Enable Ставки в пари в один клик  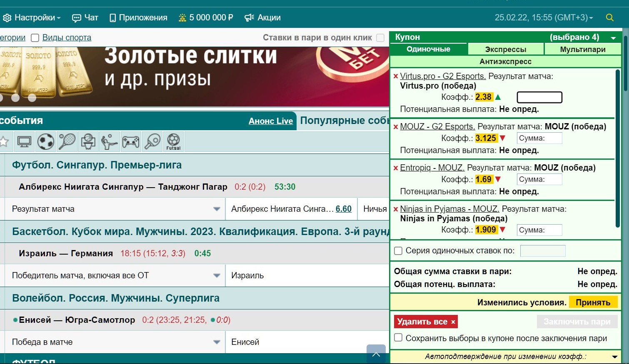point(380,37)
